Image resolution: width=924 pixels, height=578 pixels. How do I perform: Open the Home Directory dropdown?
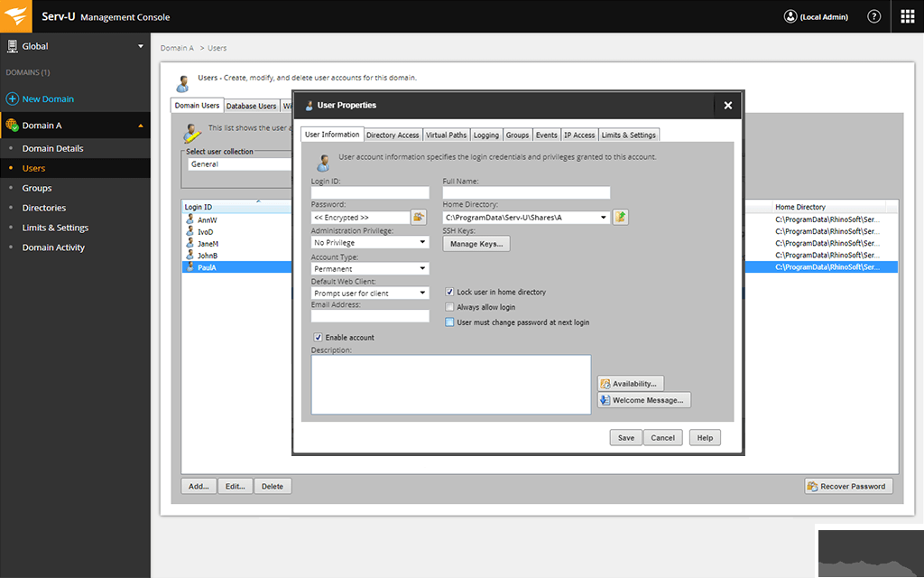[x=526, y=217]
